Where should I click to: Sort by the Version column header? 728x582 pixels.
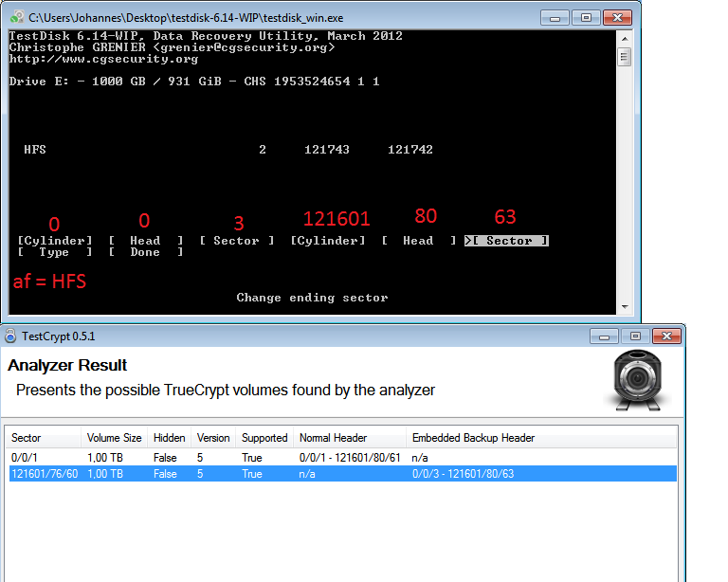tap(213, 438)
